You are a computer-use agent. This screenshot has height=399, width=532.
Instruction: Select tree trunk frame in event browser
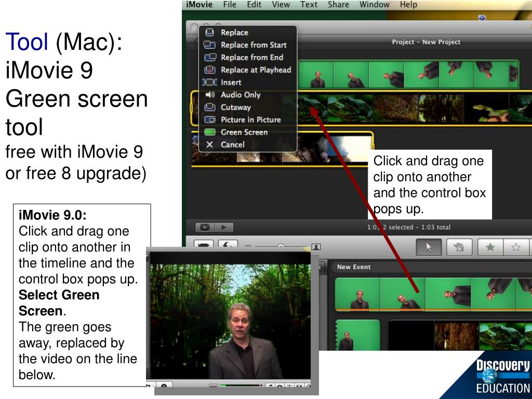click(456, 336)
